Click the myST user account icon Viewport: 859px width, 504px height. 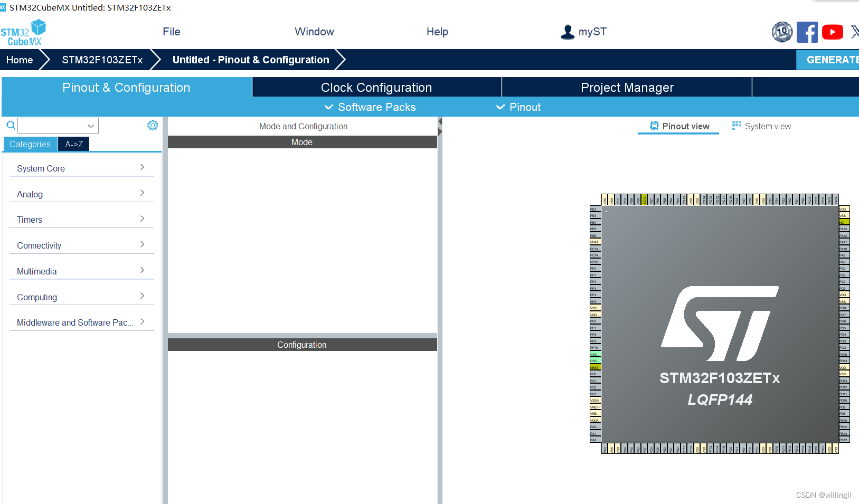(568, 32)
